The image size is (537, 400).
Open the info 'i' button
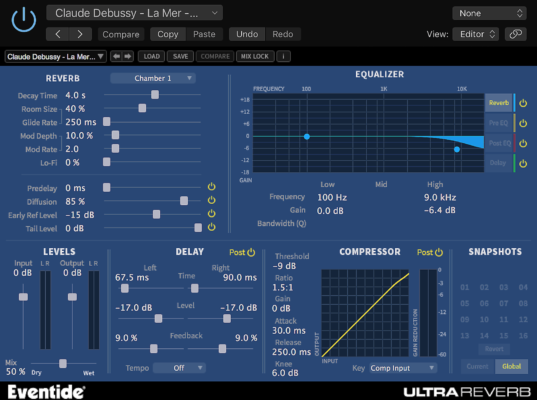283,57
